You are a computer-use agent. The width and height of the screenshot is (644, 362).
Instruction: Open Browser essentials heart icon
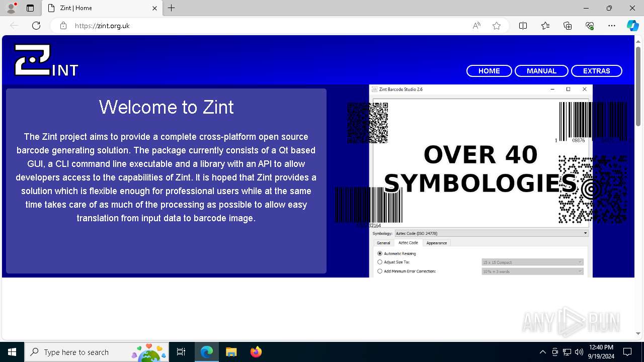point(590,26)
